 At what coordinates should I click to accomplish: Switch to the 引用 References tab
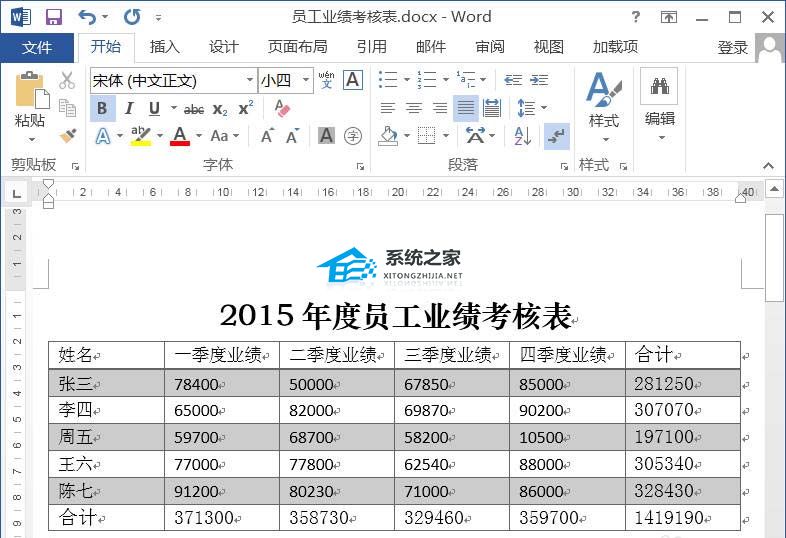(x=372, y=47)
